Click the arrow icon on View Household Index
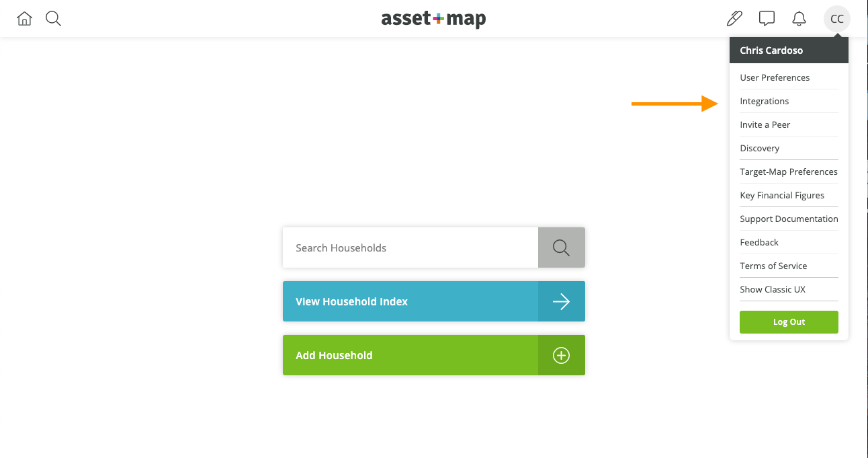This screenshot has width=868, height=458. (561, 301)
